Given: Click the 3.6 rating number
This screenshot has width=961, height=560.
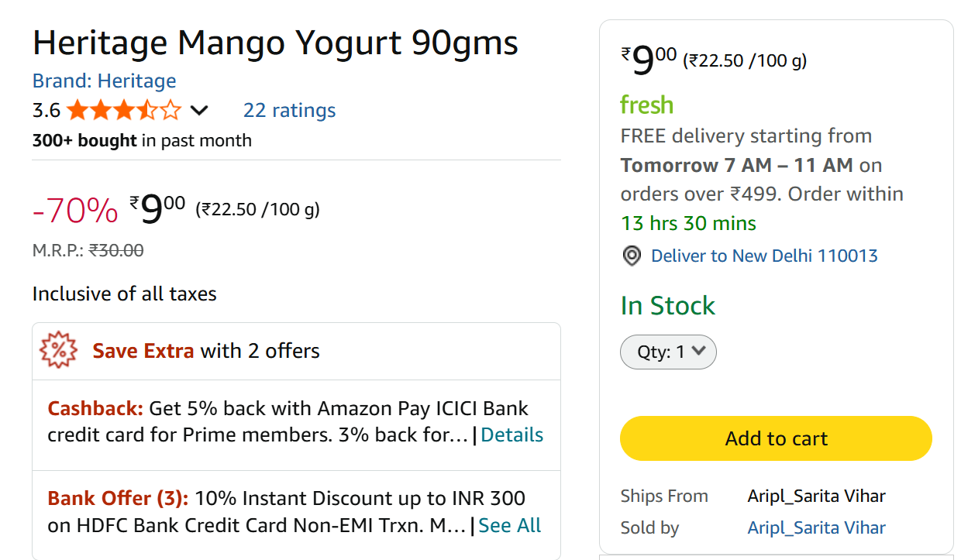Looking at the screenshot, I should click(46, 111).
